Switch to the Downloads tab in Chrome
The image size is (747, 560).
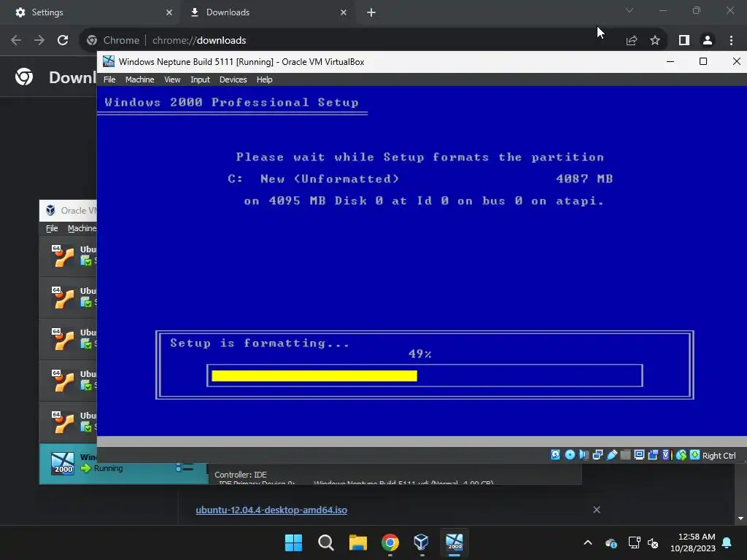pos(267,12)
